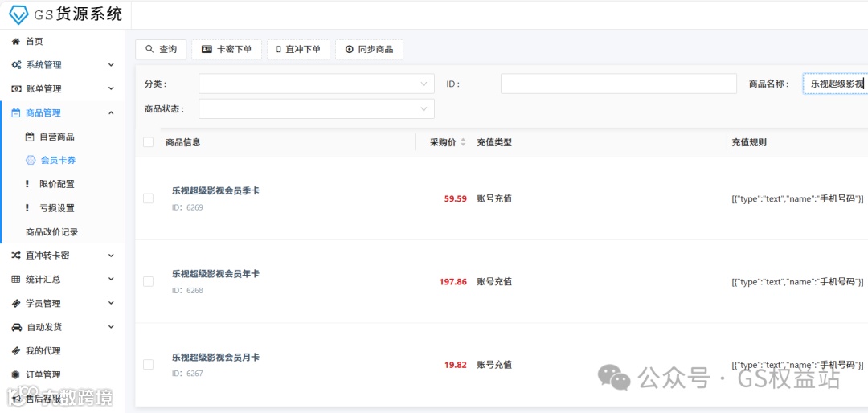Click the ID input field
The width and height of the screenshot is (868, 413).
click(618, 84)
